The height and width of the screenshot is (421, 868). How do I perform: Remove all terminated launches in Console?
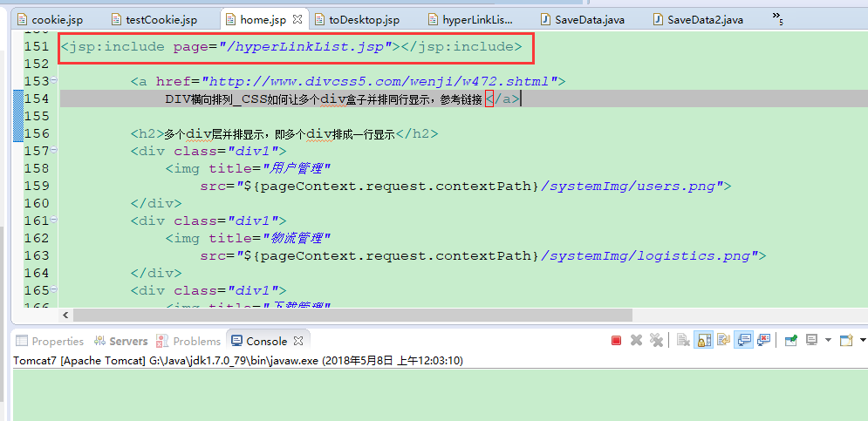(656, 340)
